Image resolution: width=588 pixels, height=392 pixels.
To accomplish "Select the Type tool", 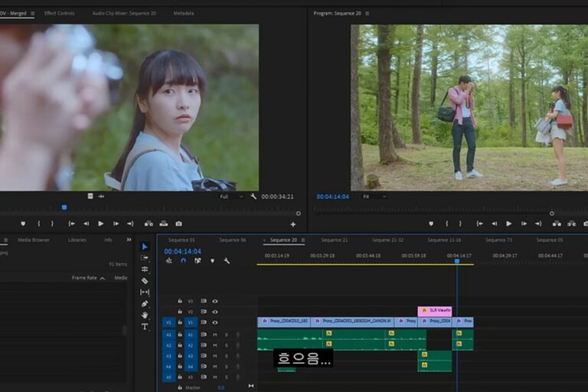I will (145, 327).
